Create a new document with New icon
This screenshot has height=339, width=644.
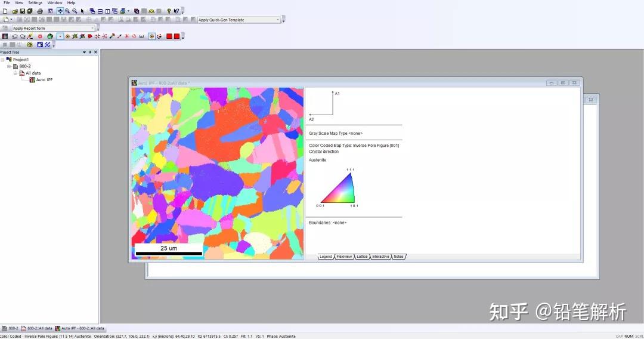click(5, 11)
